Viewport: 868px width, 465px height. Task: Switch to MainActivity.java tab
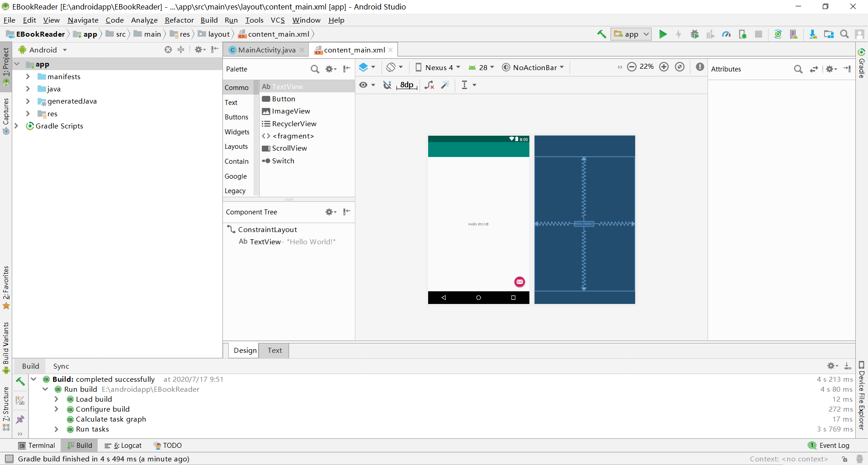click(267, 50)
